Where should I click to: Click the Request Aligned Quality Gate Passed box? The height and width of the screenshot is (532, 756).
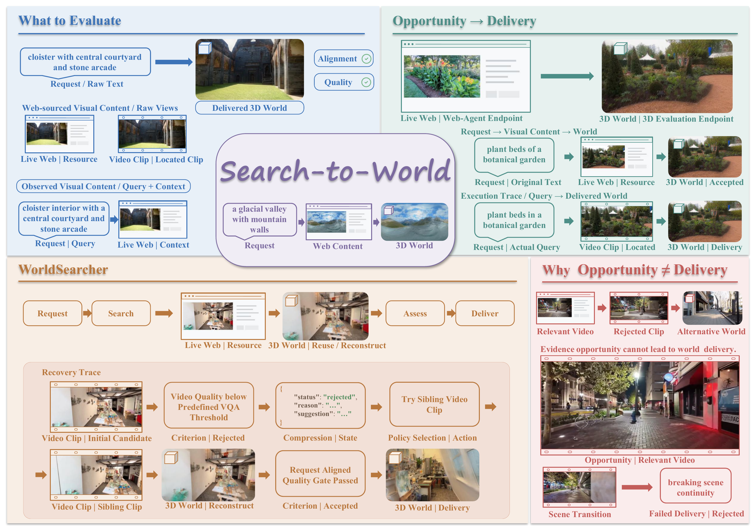[320, 474]
